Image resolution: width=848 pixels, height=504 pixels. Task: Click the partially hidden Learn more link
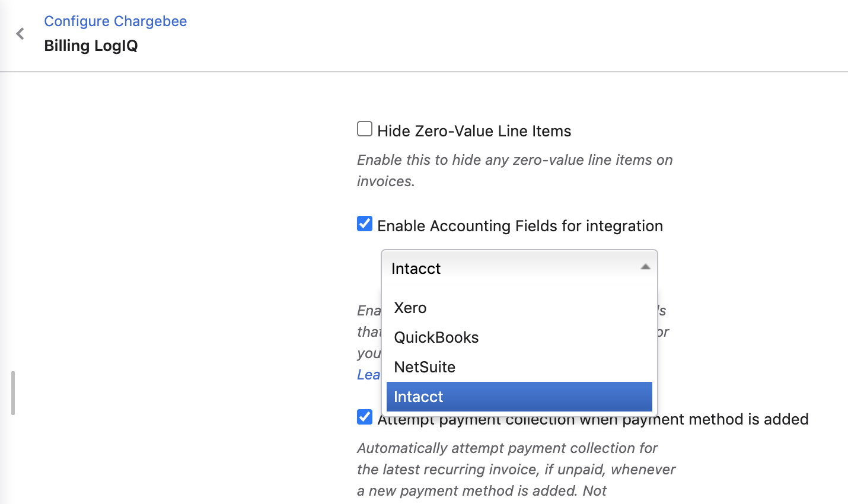368,375
